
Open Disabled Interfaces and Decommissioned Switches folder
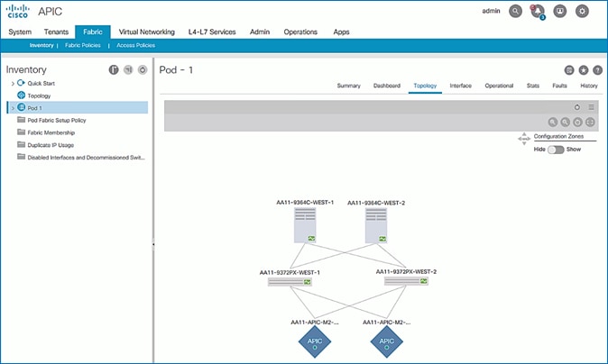86,158
